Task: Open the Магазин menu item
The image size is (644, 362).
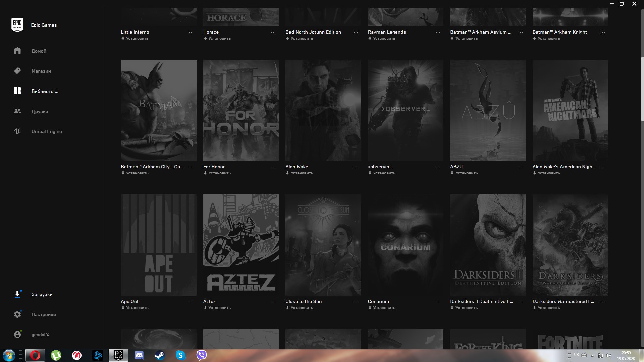Action: 41,71
